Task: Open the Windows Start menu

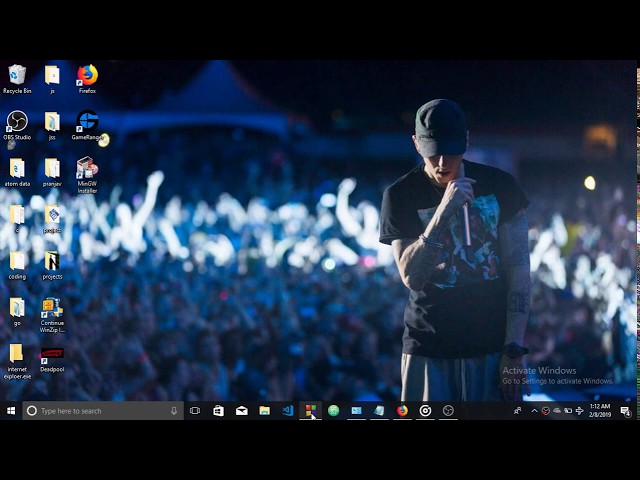Action: click(11, 411)
